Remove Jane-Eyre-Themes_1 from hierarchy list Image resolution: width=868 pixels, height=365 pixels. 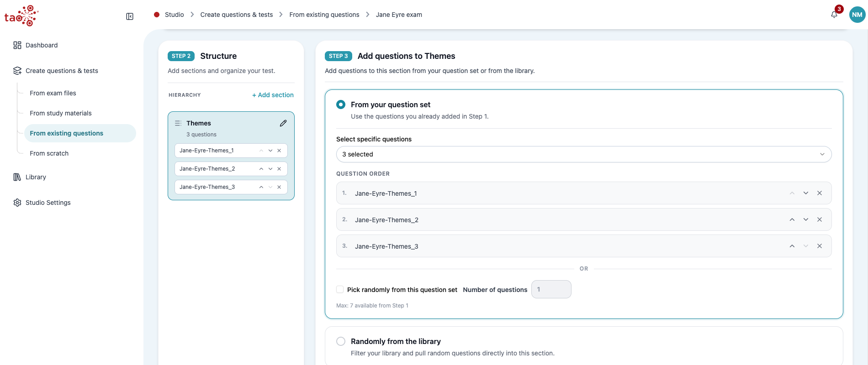279,151
